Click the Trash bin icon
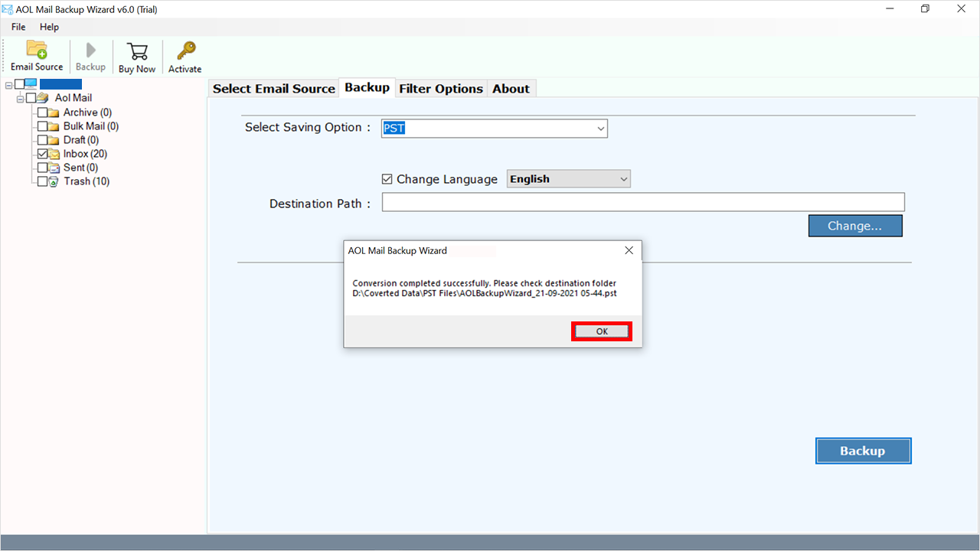The height and width of the screenshot is (551, 980). [54, 181]
